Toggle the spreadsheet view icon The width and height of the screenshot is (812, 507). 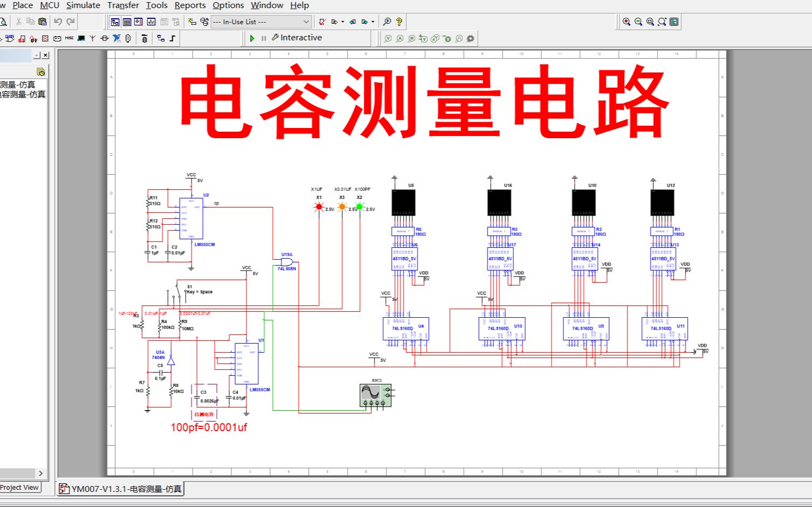[x=128, y=22]
